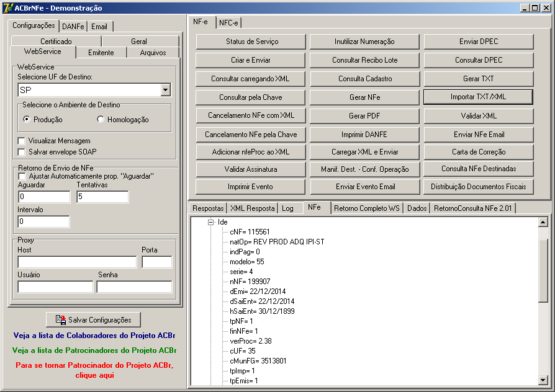Click the Aguardar input field
This screenshot has width=555, height=392.
click(x=44, y=197)
